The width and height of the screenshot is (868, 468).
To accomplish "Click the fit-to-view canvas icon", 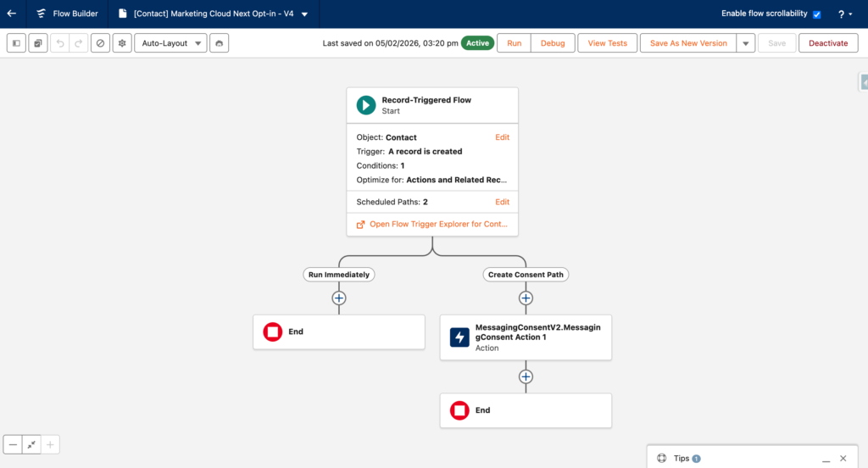I will click(31, 444).
